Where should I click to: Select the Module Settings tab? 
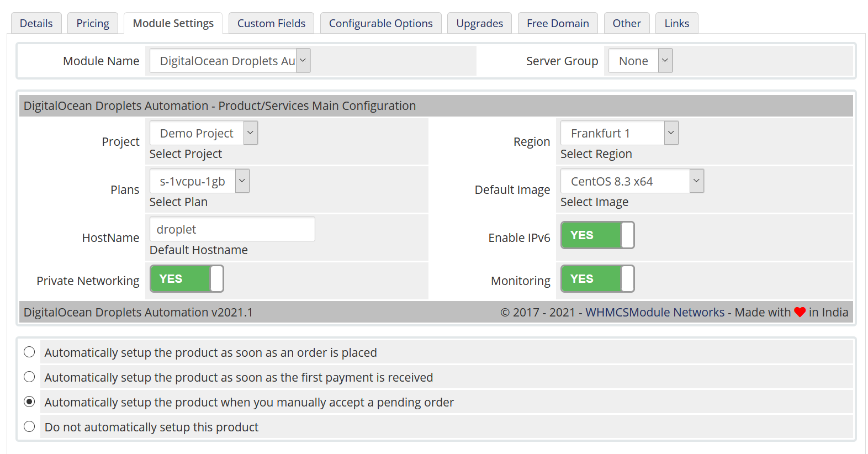(173, 23)
